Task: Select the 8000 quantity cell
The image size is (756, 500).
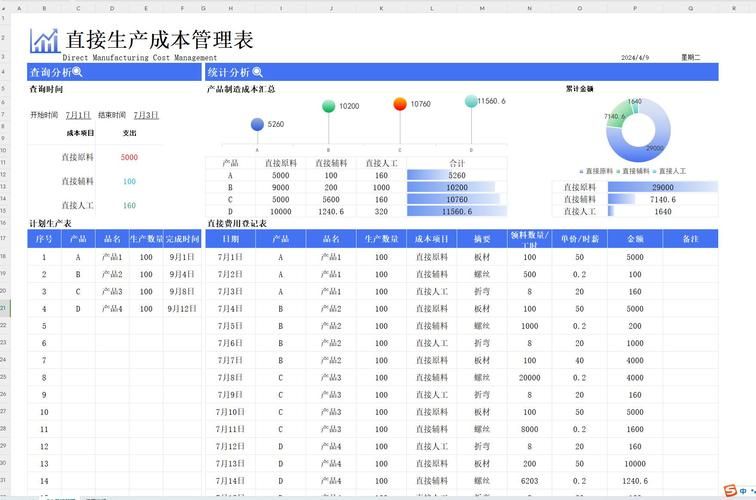Action: 529,429
